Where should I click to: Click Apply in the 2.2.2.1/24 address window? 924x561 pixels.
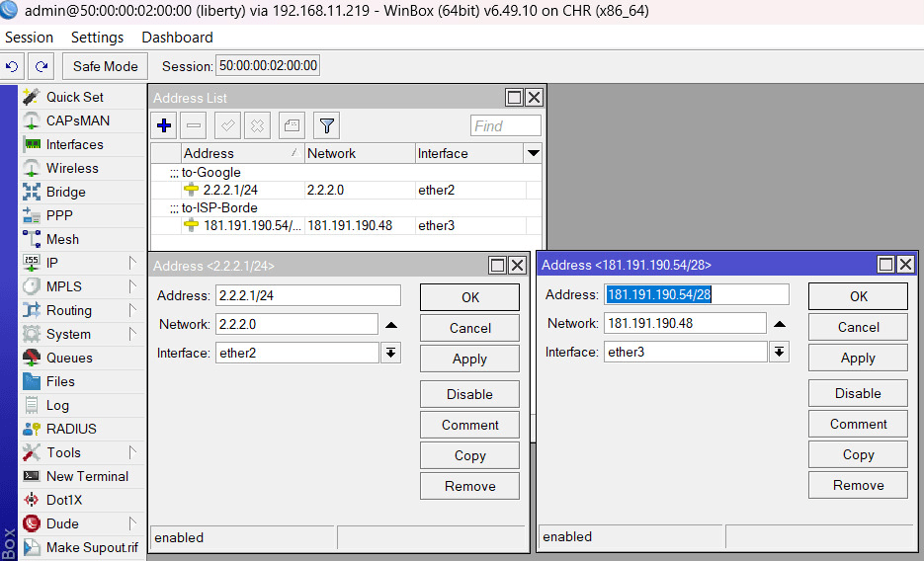click(469, 359)
